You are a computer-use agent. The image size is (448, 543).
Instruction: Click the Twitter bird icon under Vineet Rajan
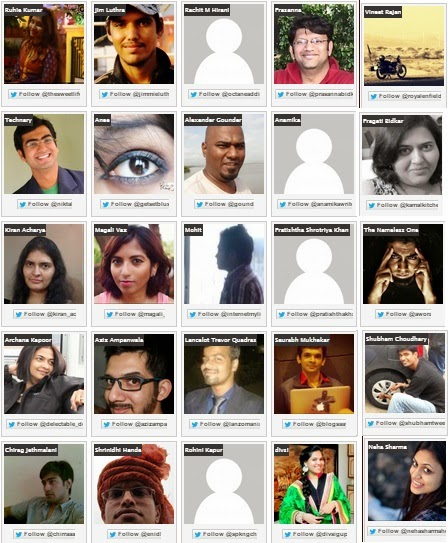pyautogui.click(x=374, y=96)
